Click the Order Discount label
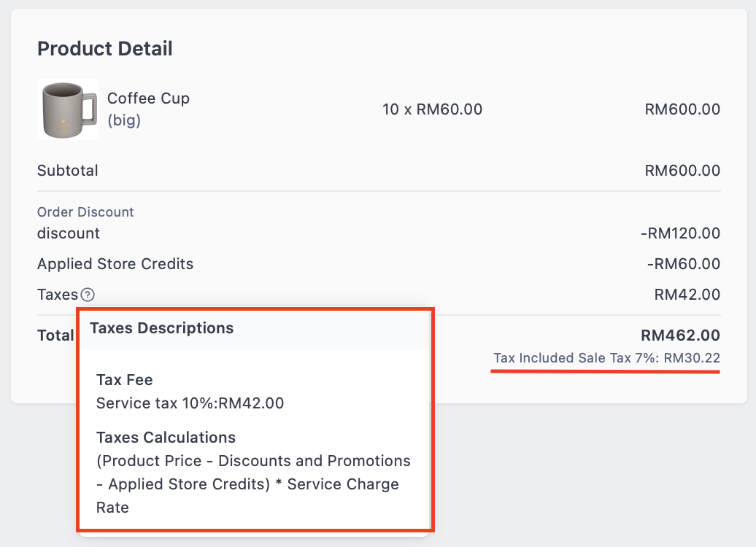This screenshot has width=756, height=547. pyautogui.click(x=85, y=212)
